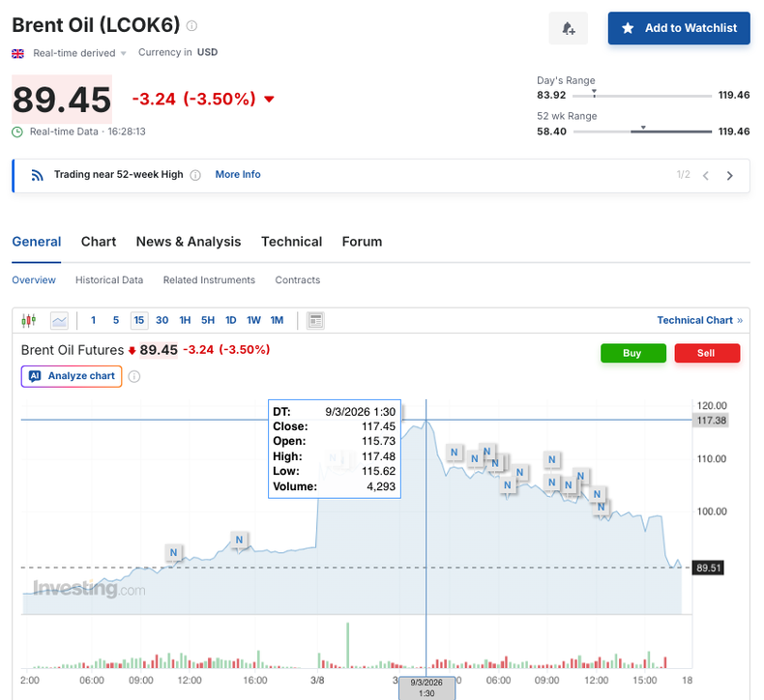
Task: Click the red Sell button
Action: [707, 353]
